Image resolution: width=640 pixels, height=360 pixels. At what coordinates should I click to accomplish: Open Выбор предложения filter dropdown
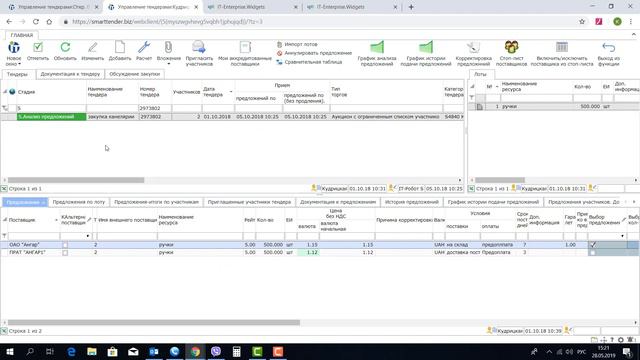click(622, 236)
